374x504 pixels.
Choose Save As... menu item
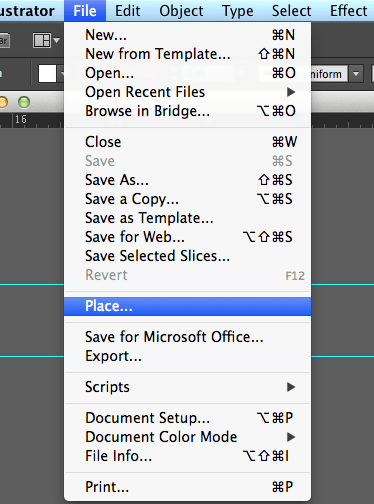point(187,180)
